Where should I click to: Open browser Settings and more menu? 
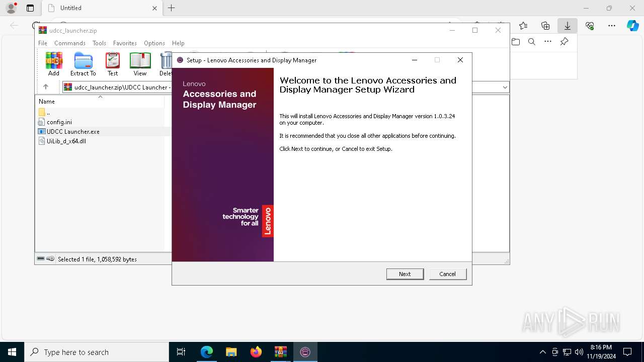(612, 26)
